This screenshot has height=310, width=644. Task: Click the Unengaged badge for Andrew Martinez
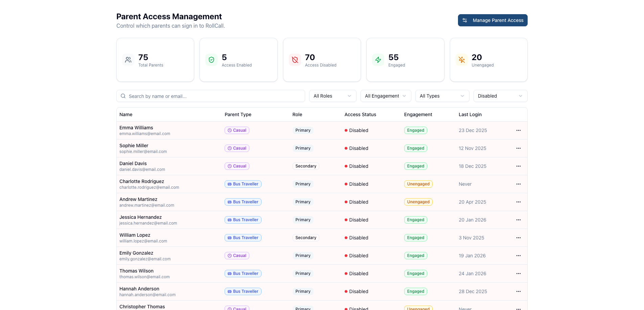pos(418,202)
